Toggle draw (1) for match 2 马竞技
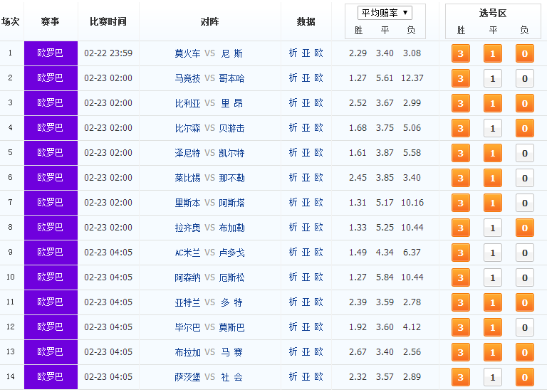Image resolution: width=547 pixels, height=392 pixels. click(493, 78)
